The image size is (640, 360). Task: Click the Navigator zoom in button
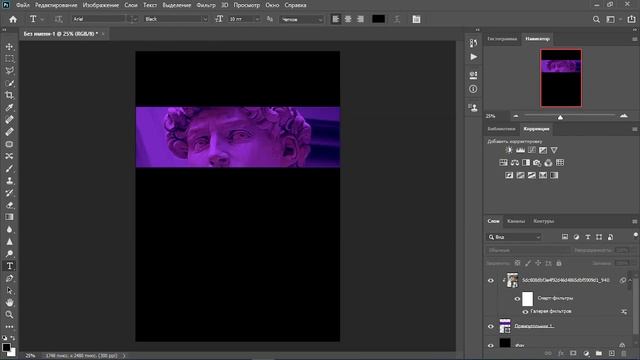[624, 116]
